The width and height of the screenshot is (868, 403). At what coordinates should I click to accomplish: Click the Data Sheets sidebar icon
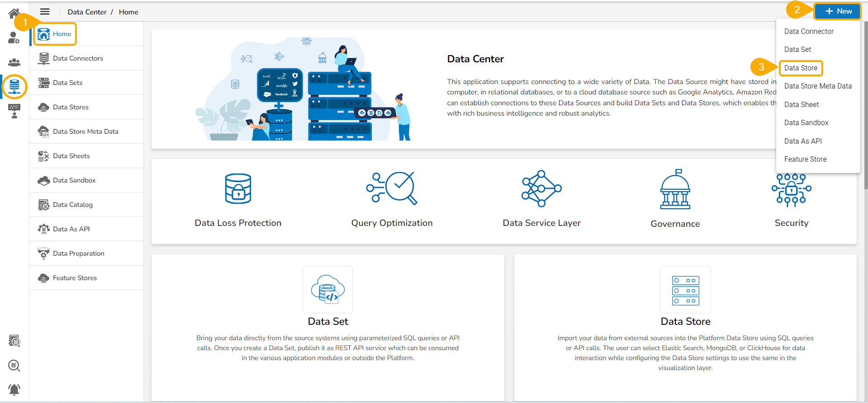43,156
